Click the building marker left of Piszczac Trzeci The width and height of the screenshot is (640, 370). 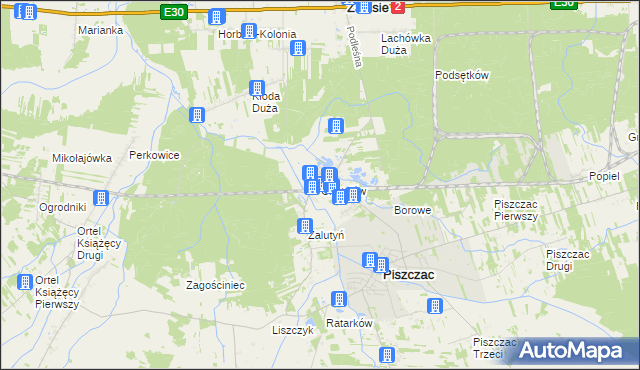coord(387,355)
